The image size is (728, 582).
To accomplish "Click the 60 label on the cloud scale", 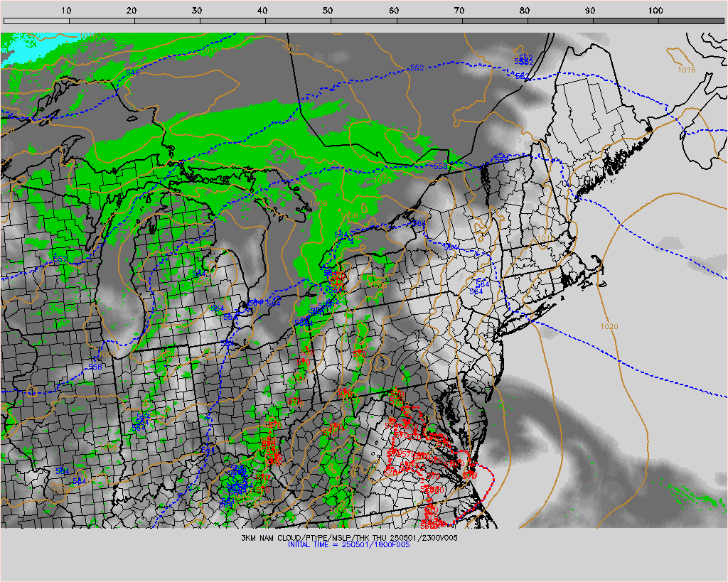I will tap(394, 11).
